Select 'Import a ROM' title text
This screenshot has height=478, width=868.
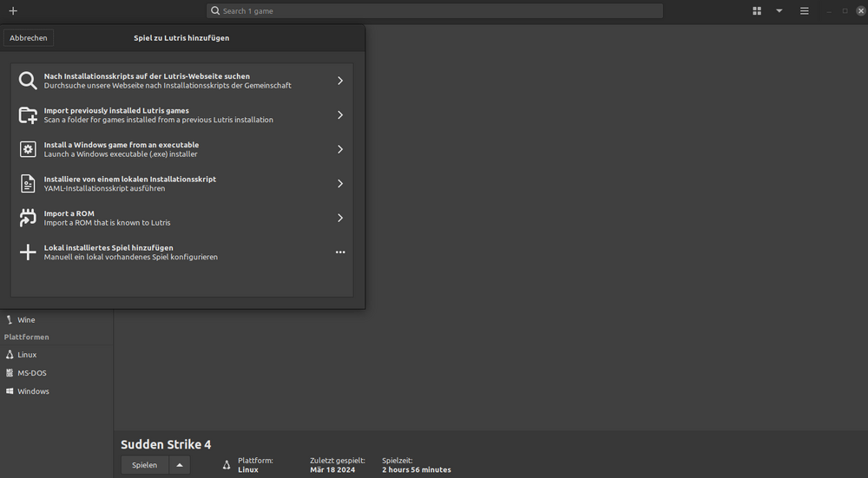coord(69,213)
